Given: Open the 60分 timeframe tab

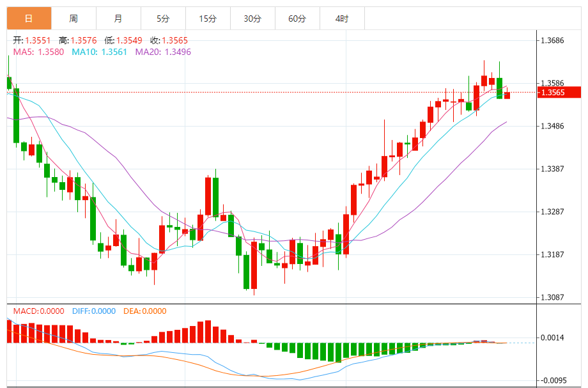Looking at the screenshot, I should coord(297,19).
